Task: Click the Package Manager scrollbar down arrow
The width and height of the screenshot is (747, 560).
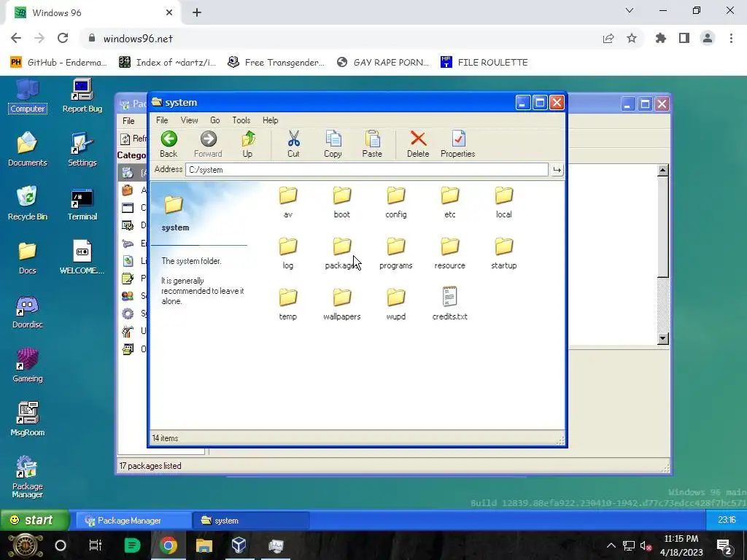Action: click(x=662, y=338)
